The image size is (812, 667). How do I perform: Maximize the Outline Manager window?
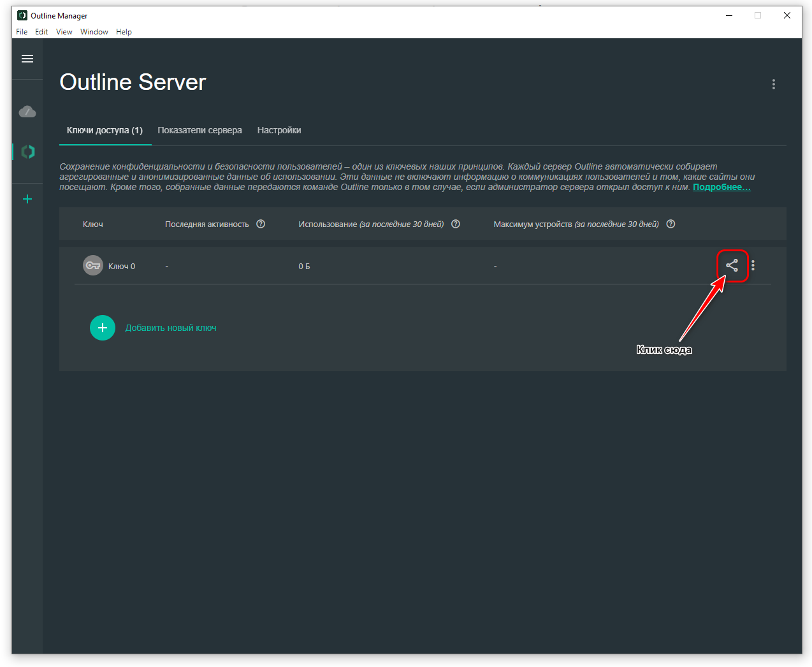758,15
